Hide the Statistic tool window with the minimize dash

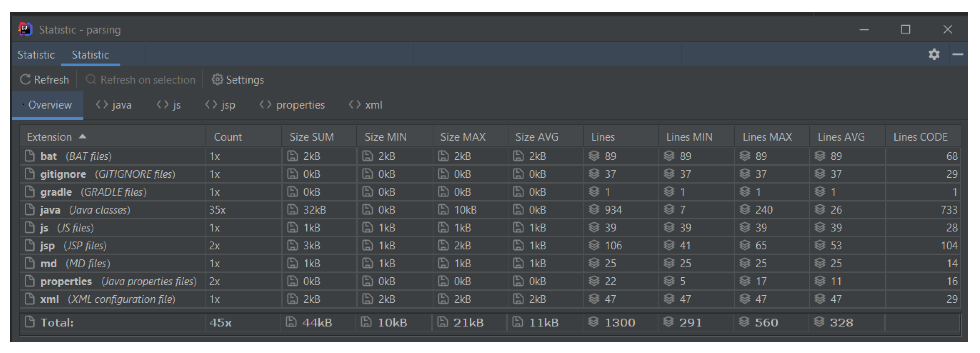(x=957, y=54)
